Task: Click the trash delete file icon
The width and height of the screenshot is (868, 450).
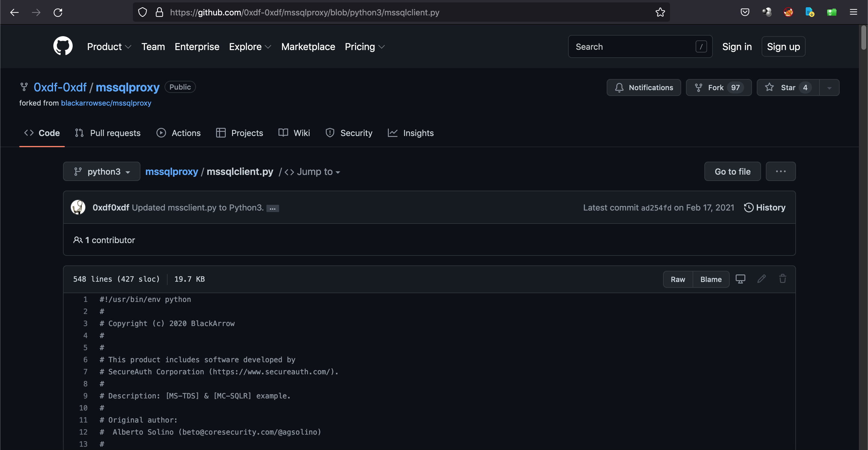Action: (782, 279)
